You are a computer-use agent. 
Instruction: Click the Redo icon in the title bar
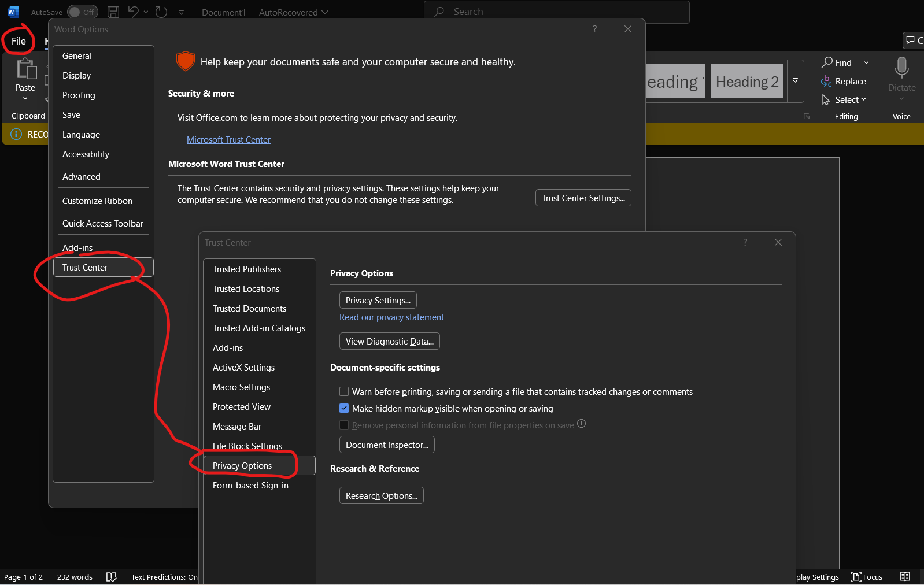point(161,12)
